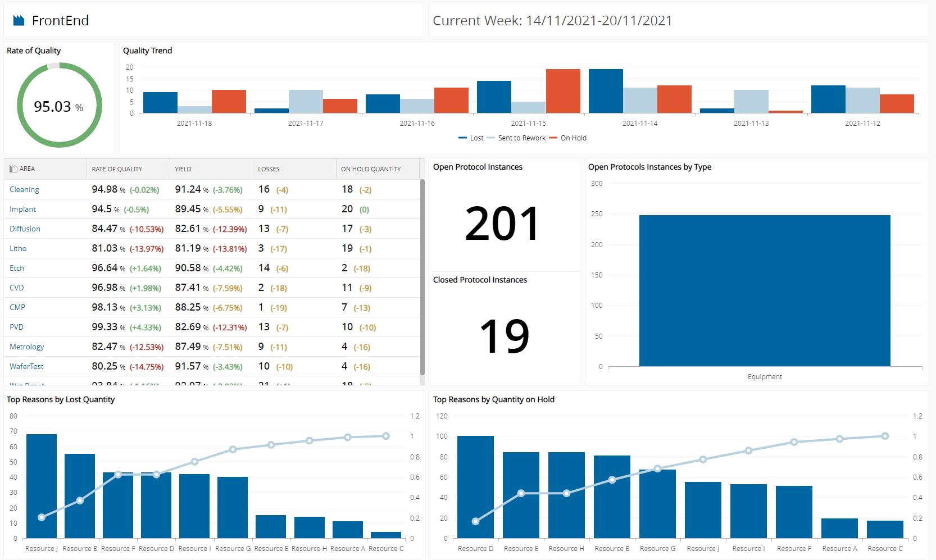This screenshot has height=560, width=936.
Task: Select the Equipment bar in protocols chart
Action: point(765,291)
